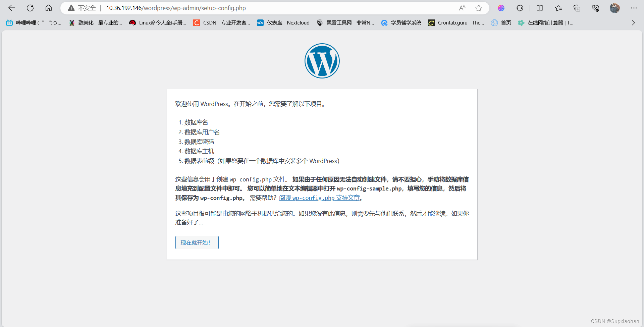Open the 首页 bookmark

pos(501,23)
